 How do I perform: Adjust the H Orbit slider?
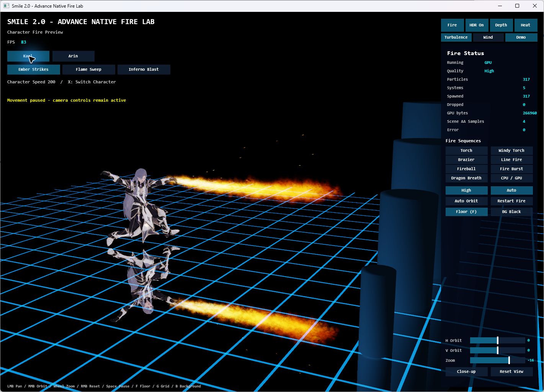click(498, 340)
